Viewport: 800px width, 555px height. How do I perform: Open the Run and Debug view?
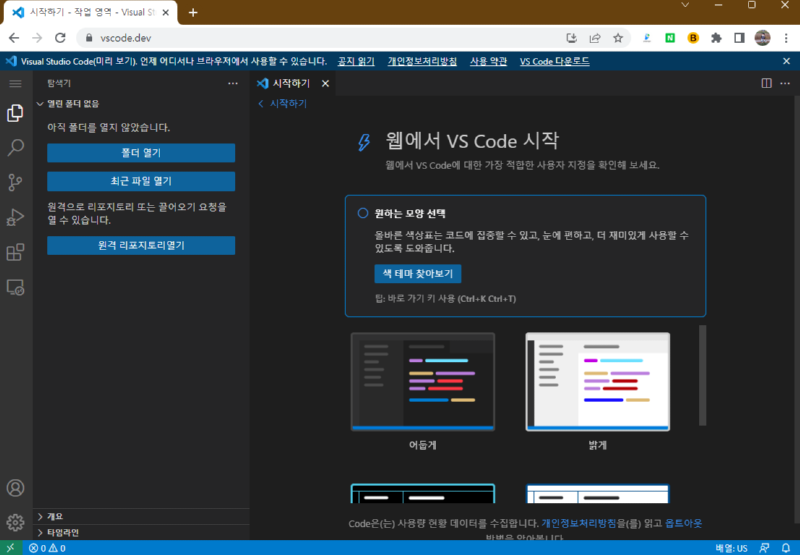pos(15,217)
